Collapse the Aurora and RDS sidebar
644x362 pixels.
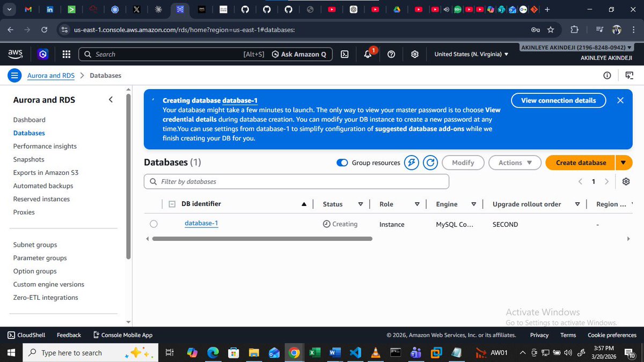click(111, 100)
